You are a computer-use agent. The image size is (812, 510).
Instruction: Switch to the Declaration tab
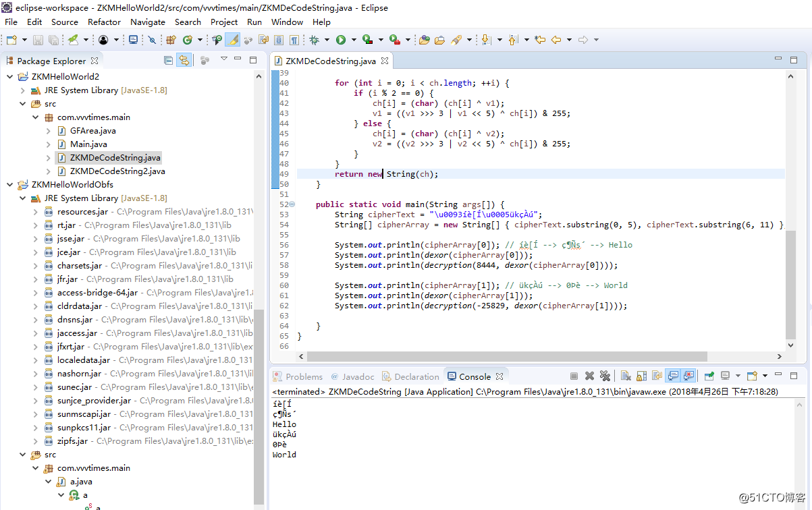[410, 376]
